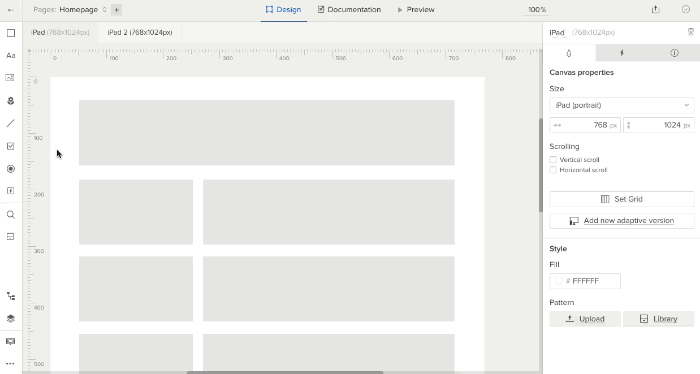The width and height of the screenshot is (700, 374).
Task: Open the UI libraries panel icon
Action: click(x=11, y=237)
